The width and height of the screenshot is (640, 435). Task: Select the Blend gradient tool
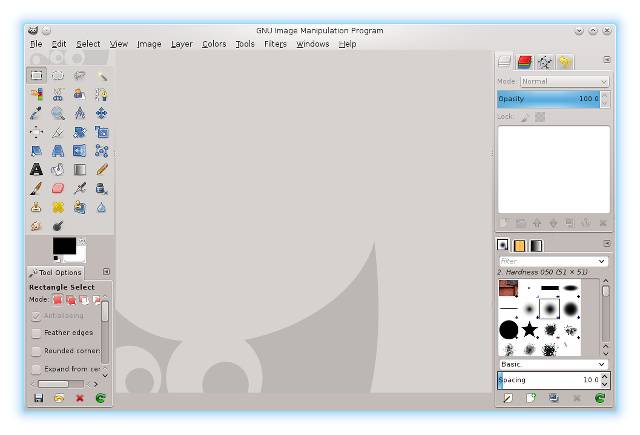click(80, 169)
